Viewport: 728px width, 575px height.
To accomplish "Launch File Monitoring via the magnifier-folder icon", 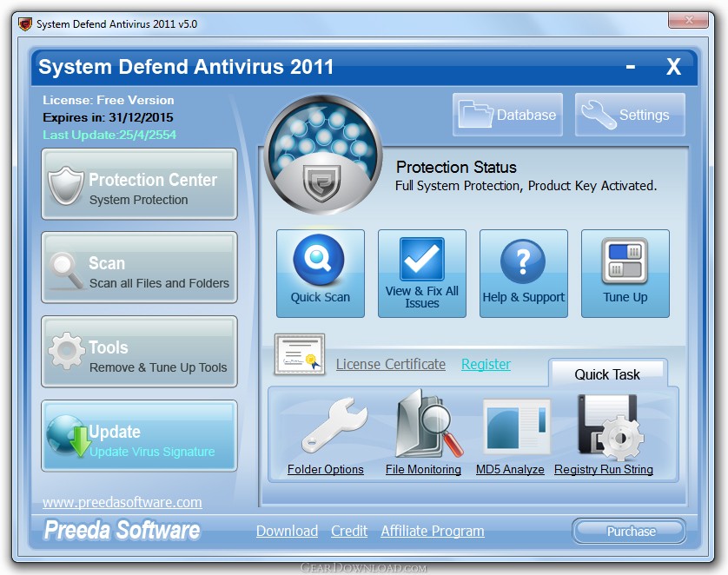I will click(428, 423).
